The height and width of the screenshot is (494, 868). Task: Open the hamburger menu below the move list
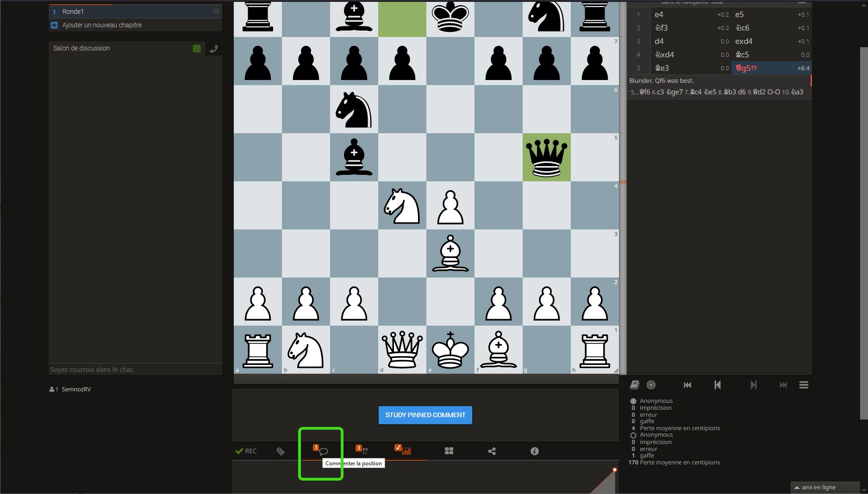click(803, 385)
